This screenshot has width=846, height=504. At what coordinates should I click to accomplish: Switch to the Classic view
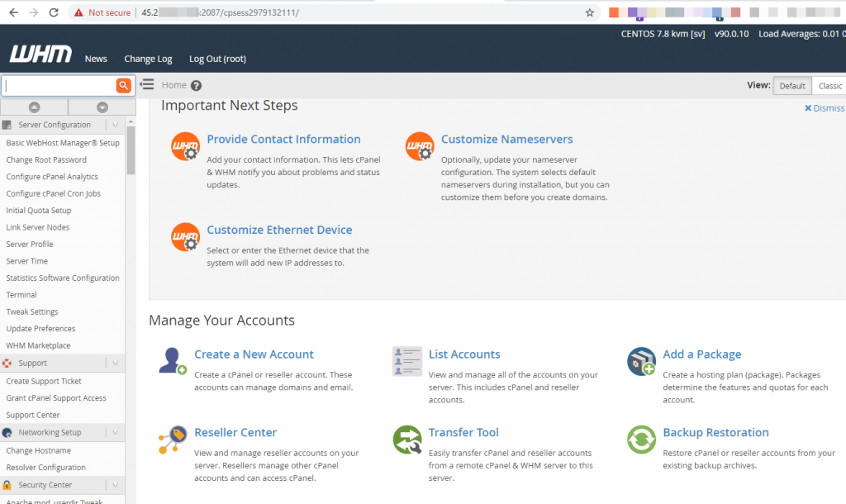[829, 86]
